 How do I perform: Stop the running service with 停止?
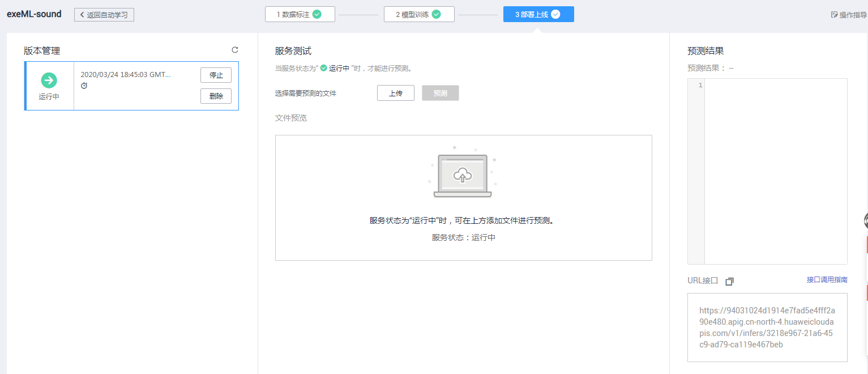pyautogui.click(x=216, y=74)
